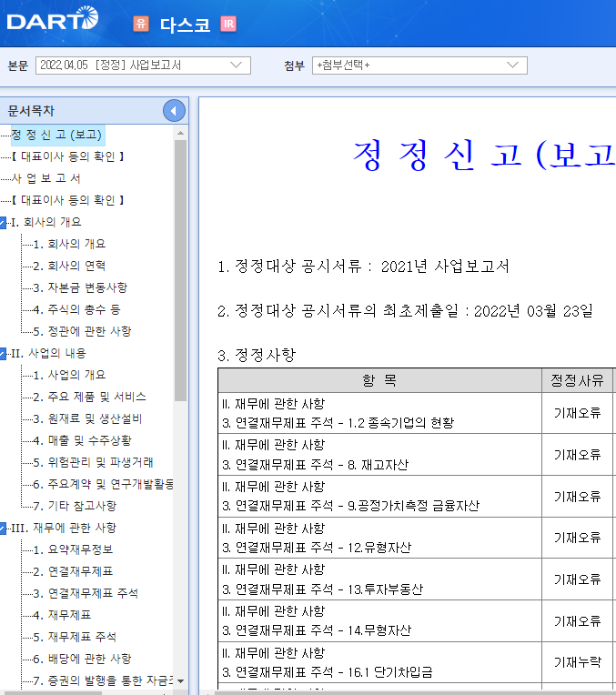Open the 본문 document version dropdown

coord(143,65)
